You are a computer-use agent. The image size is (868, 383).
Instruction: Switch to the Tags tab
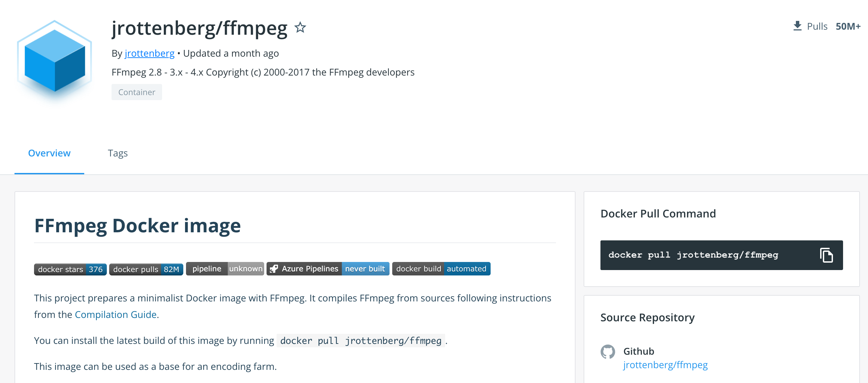tap(118, 153)
